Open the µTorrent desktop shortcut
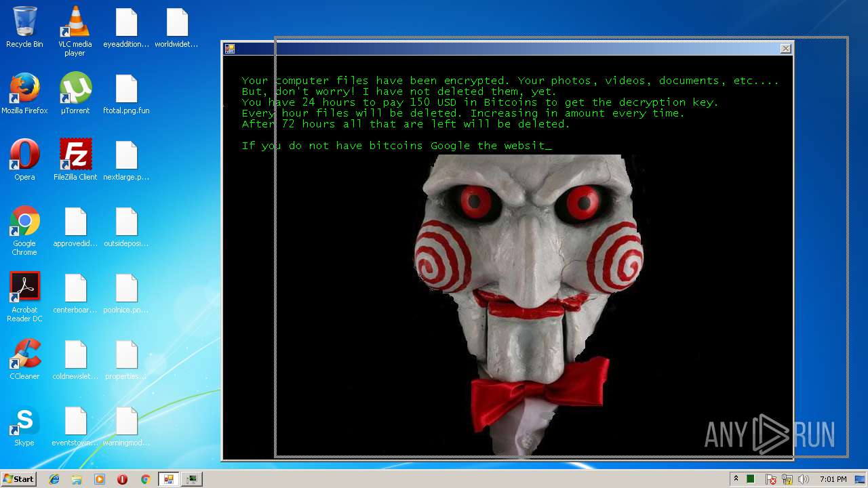 point(75,94)
